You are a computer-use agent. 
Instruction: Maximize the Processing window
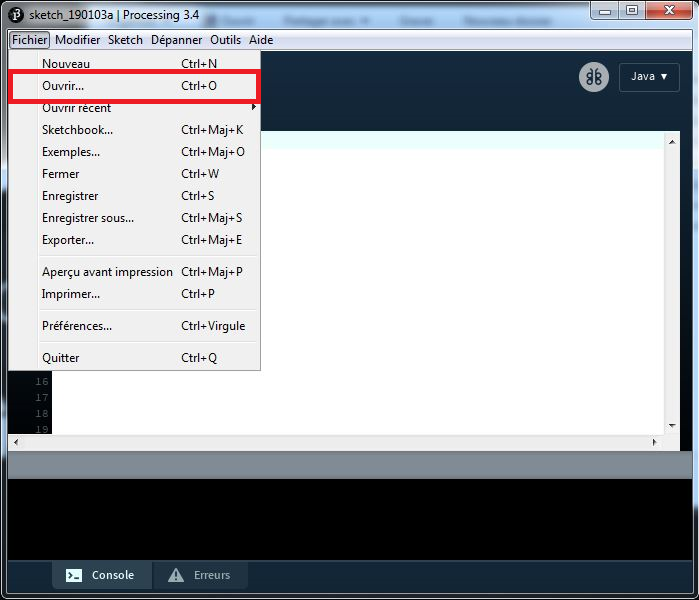click(x=631, y=11)
